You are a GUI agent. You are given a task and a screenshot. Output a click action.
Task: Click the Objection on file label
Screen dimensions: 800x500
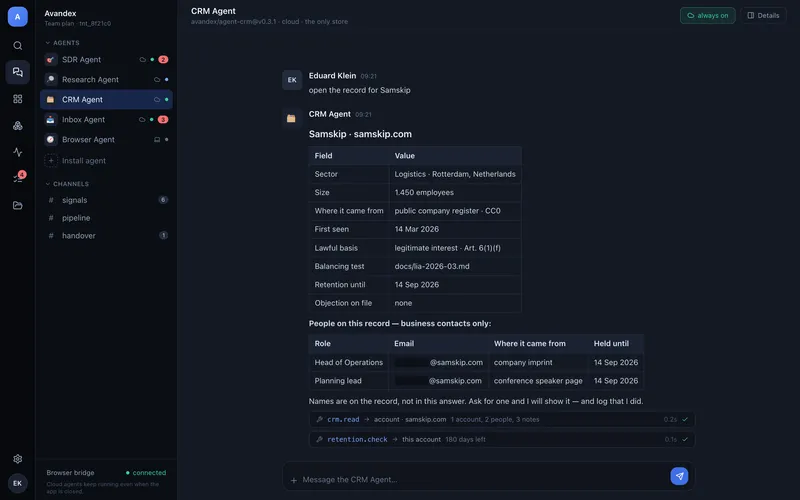343,303
